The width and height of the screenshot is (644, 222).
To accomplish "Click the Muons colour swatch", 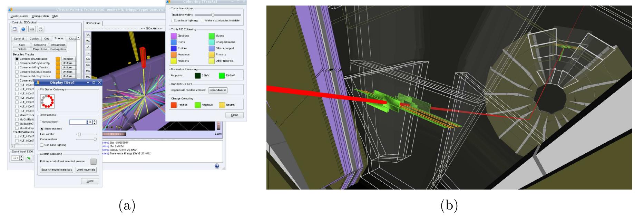I will tap(212, 36).
